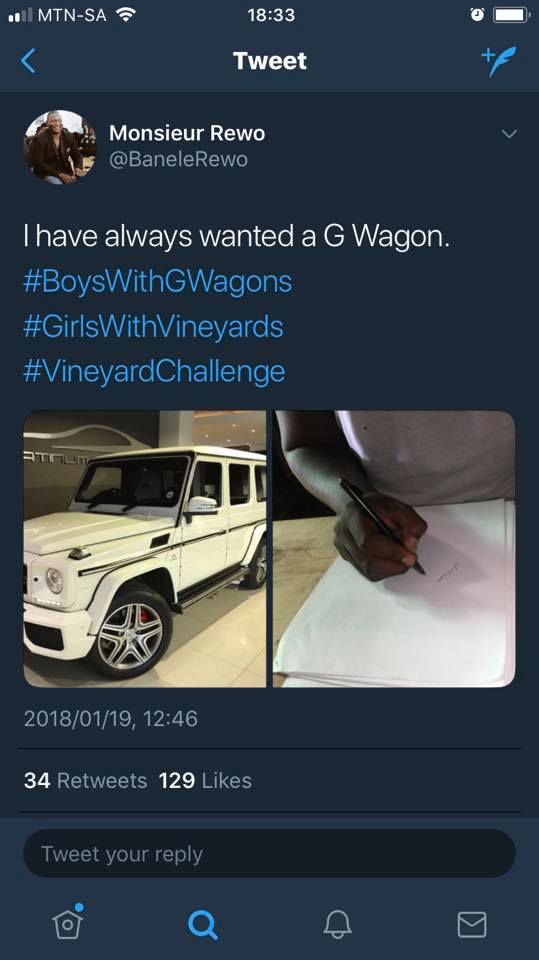Tap the Tweet your reply field
Viewport: 539px width, 960px height.
[270, 853]
